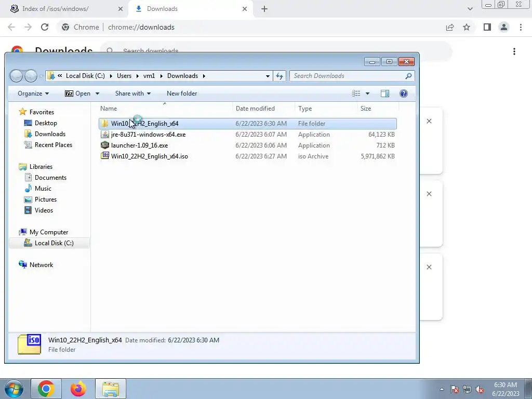This screenshot has height=399, width=532.
Task: Expand the Downloads breadcrumb arrow
Action: click(204, 76)
